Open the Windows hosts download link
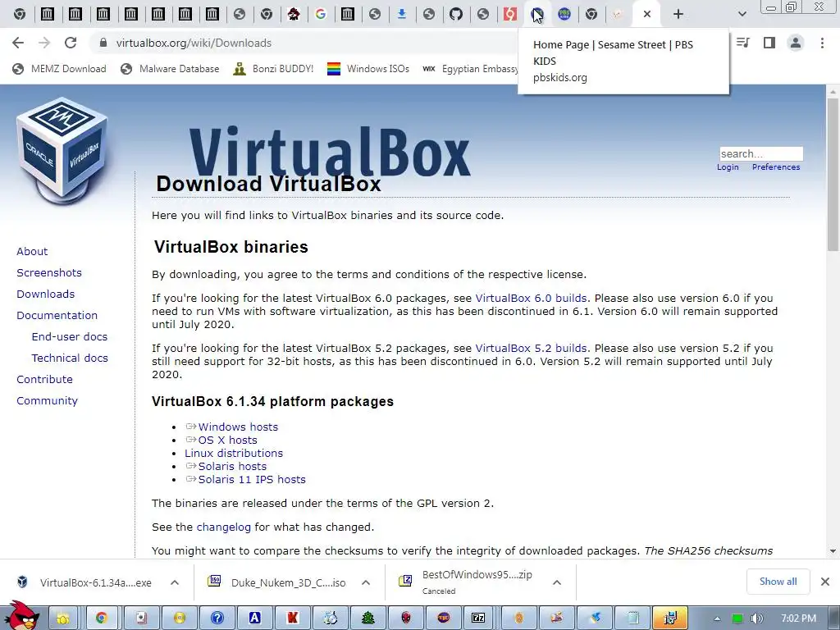The width and height of the screenshot is (840, 630). [x=238, y=427]
